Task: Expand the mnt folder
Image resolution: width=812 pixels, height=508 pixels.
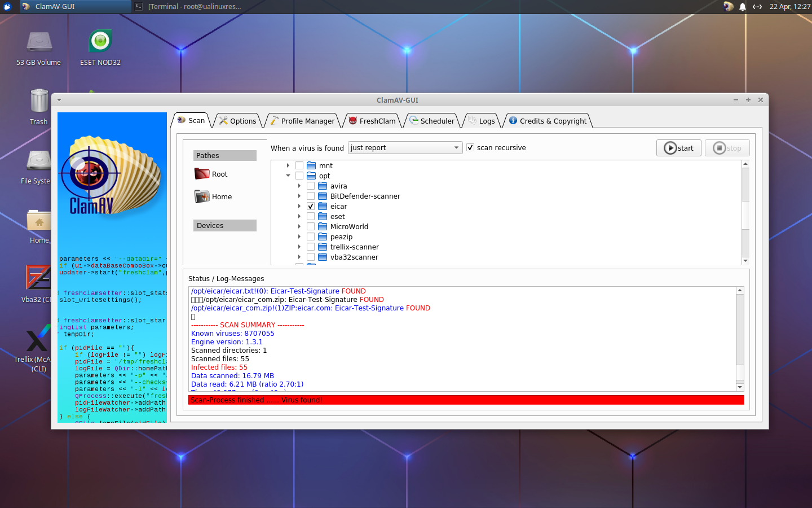Action: click(x=288, y=165)
